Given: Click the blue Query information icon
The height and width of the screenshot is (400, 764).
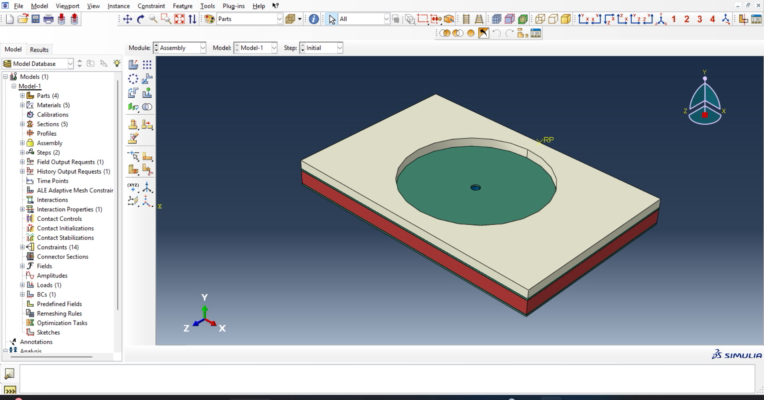Looking at the screenshot, I should pos(314,19).
